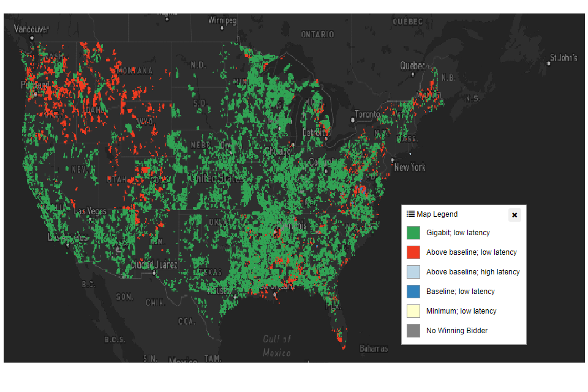Pick the dark blue Baseline swatch
This screenshot has height=392, width=588.
(413, 292)
